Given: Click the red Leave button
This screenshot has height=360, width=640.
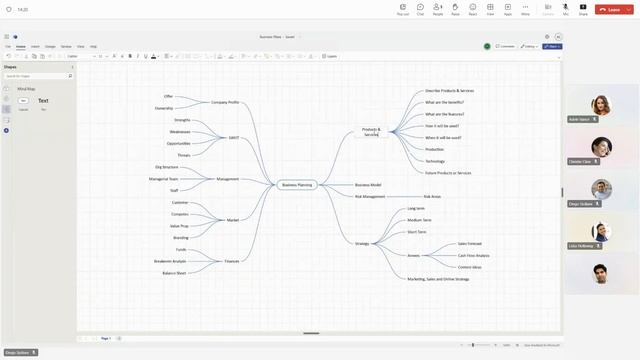Looking at the screenshot, I should point(610,9).
